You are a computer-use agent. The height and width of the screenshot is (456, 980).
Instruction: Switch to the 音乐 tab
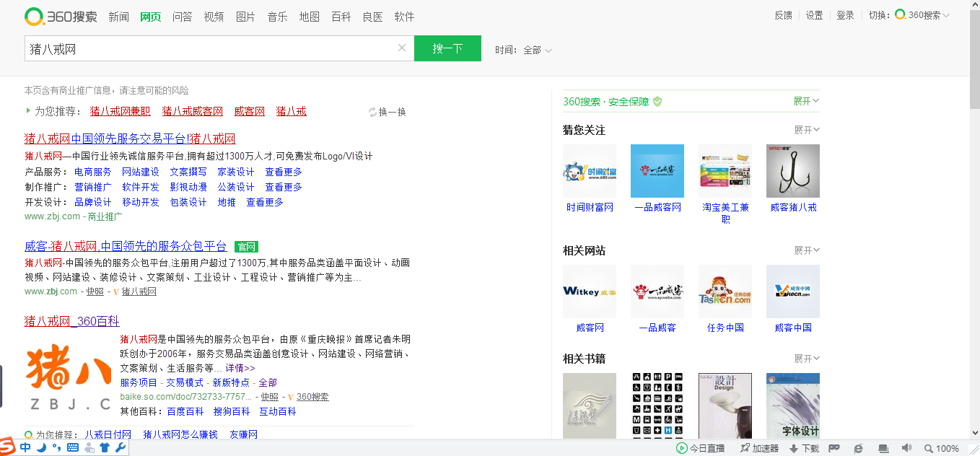pyautogui.click(x=277, y=17)
